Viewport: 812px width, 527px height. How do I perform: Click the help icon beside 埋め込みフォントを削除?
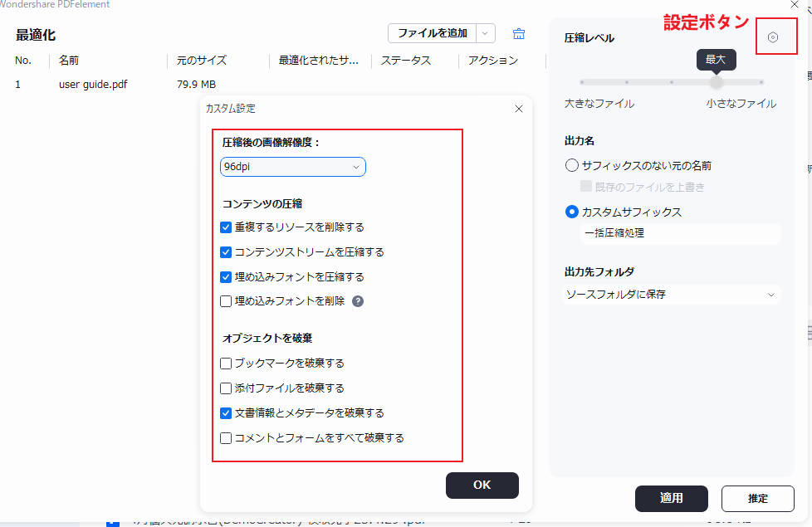point(357,300)
